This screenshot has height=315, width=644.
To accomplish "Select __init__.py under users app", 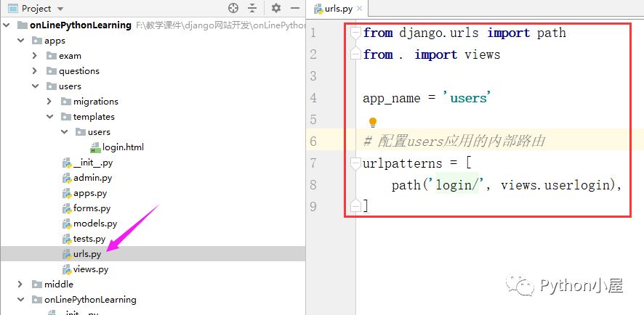I will click(x=93, y=163).
